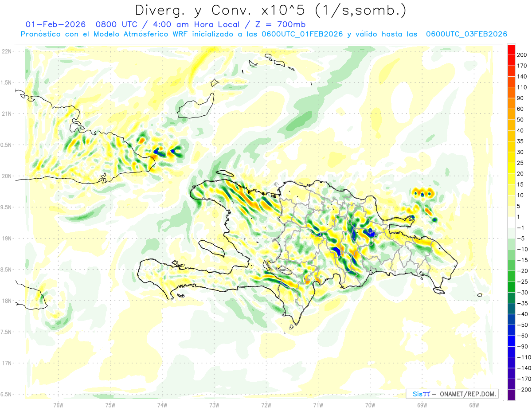This screenshot has height=411, width=532.
Task: Click the colorbar label 170
Action: 522,66
